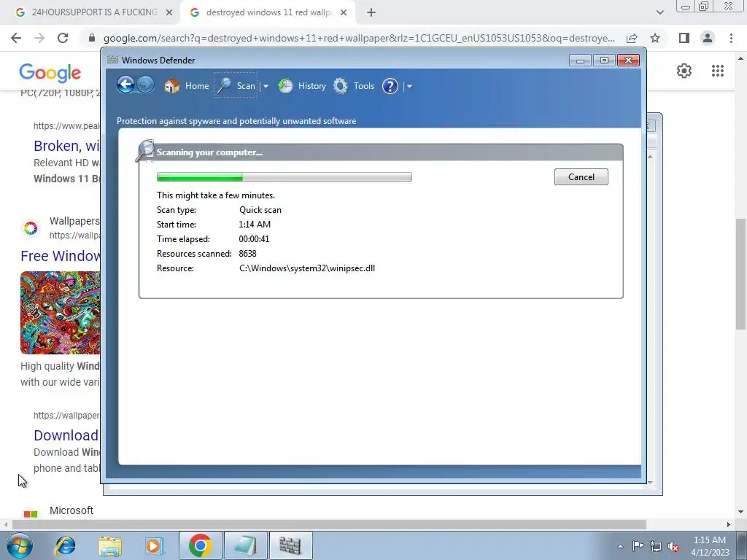This screenshot has width=747, height=560.
Task: Click the Wallpapers site favicon
Action: point(31,228)
